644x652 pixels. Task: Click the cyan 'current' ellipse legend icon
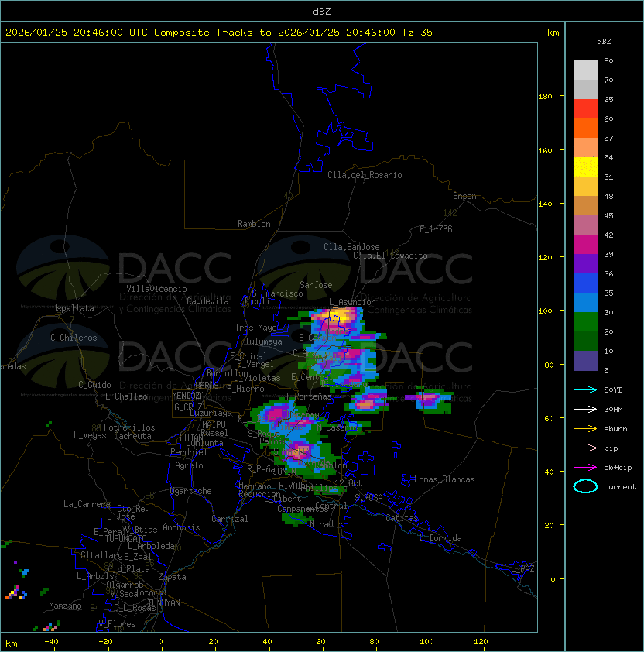click(x=585, y=486)
